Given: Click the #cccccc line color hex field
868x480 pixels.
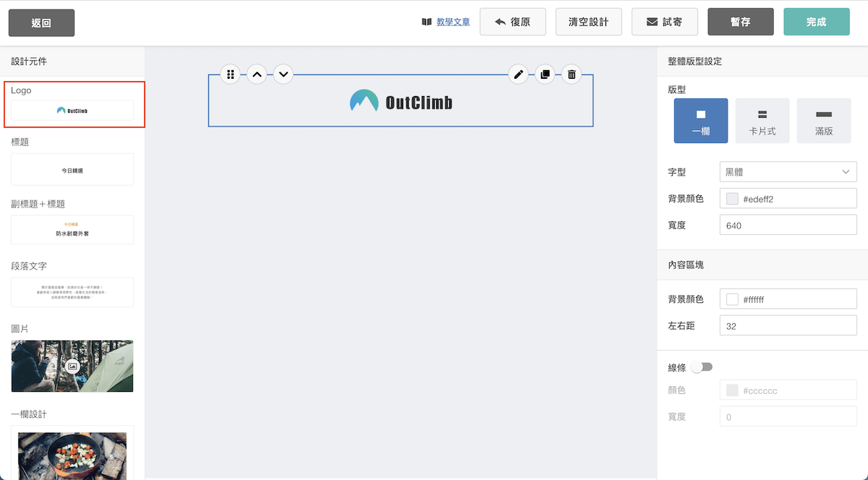Looking at the screenshot, I should pyautogui.click(x=788, y=390).
